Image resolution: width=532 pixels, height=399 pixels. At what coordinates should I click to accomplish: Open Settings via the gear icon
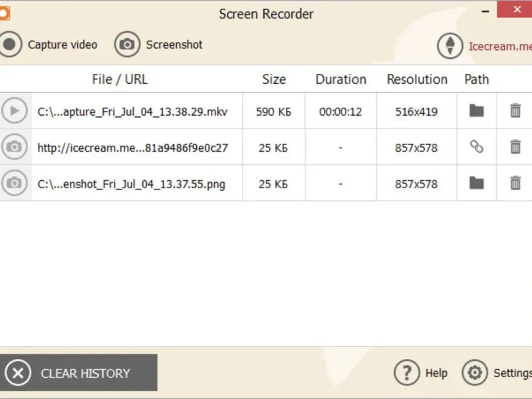[x=475, y=372]
